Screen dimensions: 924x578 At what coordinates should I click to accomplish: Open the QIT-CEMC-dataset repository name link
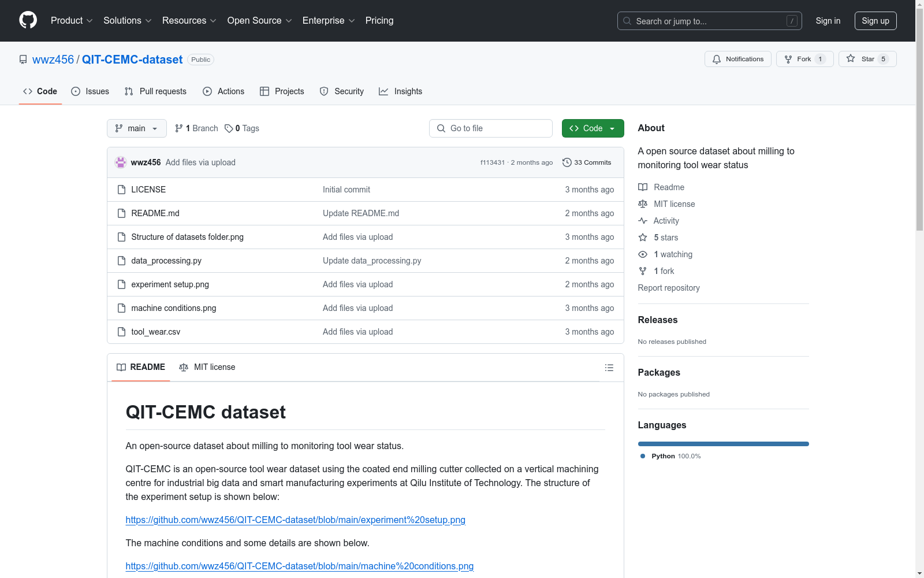point(132,60)
